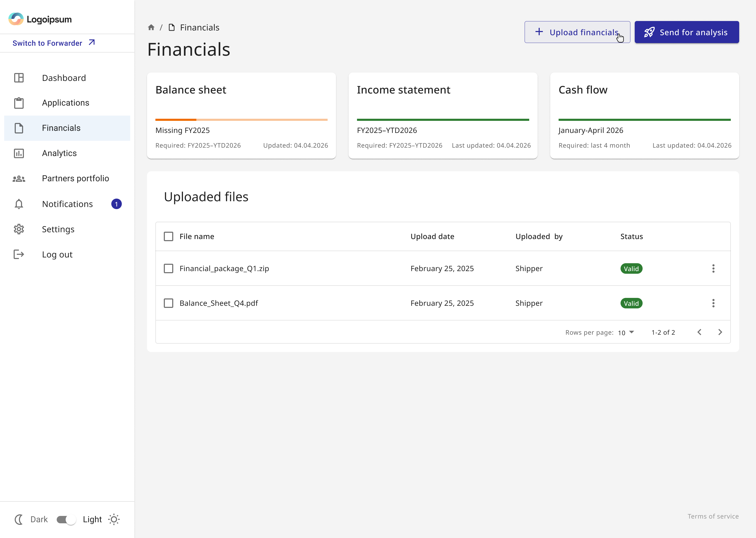Open Dashboard from the sidebar
This screenshot has width=756, height=538.
tap(67, 78)
